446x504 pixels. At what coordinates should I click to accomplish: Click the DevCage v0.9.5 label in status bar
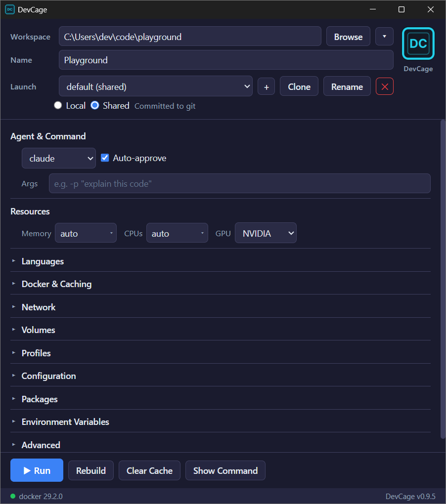coord(410,496)
